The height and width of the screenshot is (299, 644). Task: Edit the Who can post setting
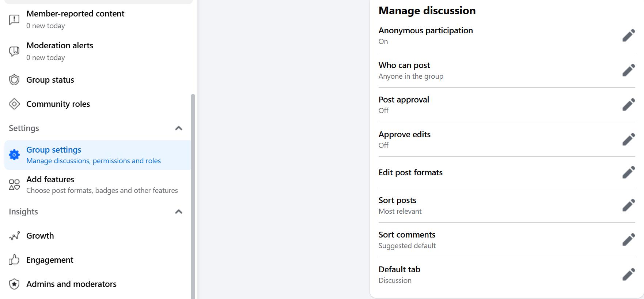click(x=628, y=70)
